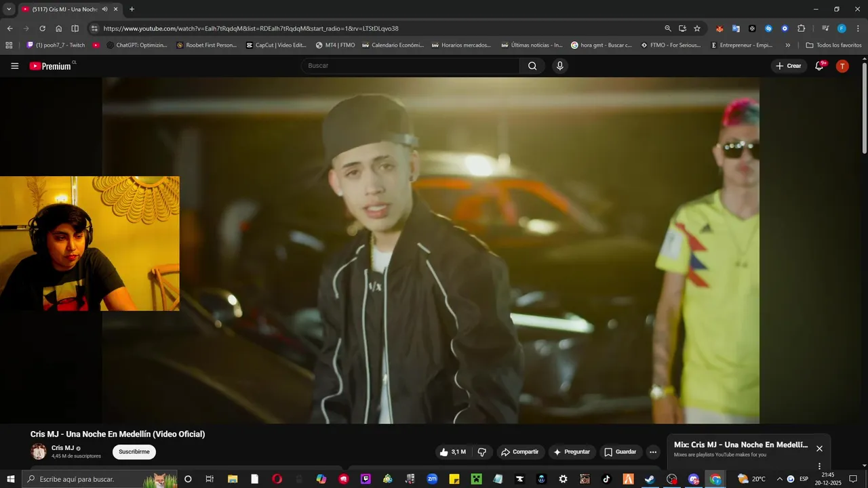Click the browser address bar URL
Viewport: 868px width, 488px height.
point(251,28)
